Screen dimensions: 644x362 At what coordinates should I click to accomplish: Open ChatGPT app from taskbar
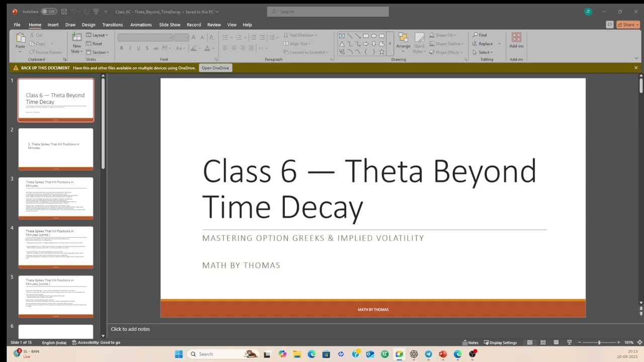(414, 354)
